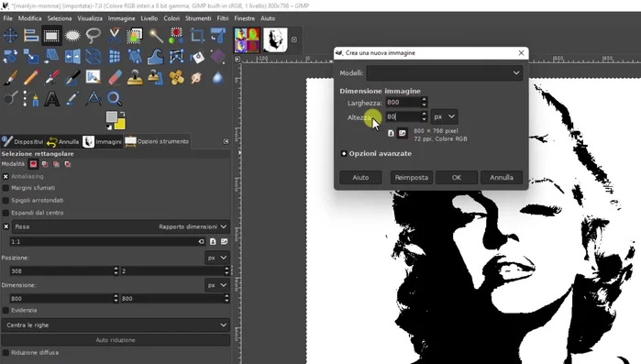Select the Text tool

coord(51,98)
